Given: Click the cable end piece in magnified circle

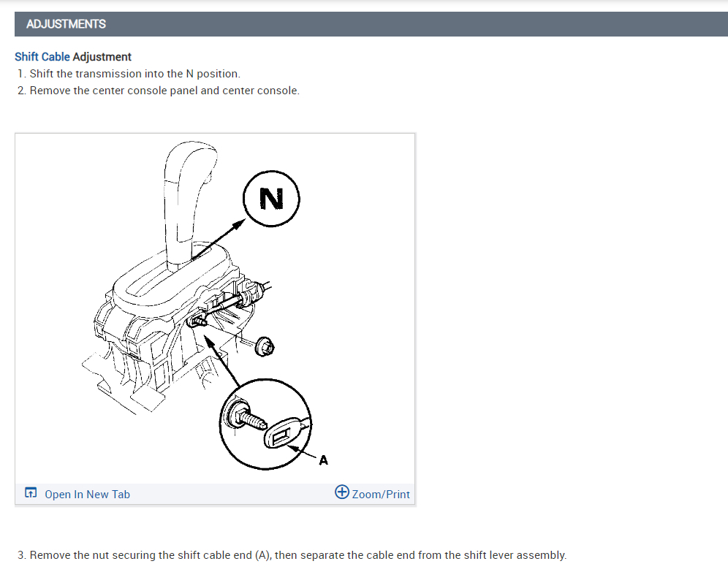Looking at the screenshot, I should click(281, 434).
